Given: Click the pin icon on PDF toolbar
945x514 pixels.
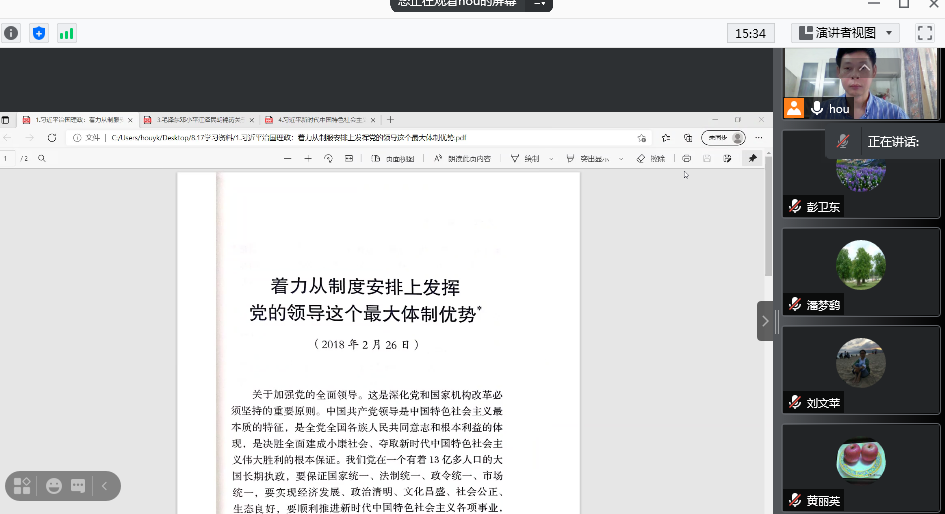Looking at the screenshot, I should pyautogui.click(x=752, y=158).
